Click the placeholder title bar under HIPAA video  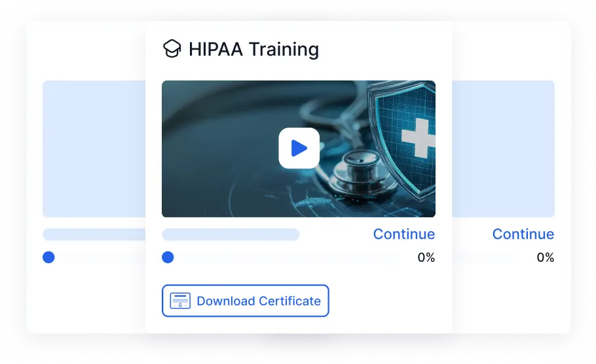tap(231, 234)
